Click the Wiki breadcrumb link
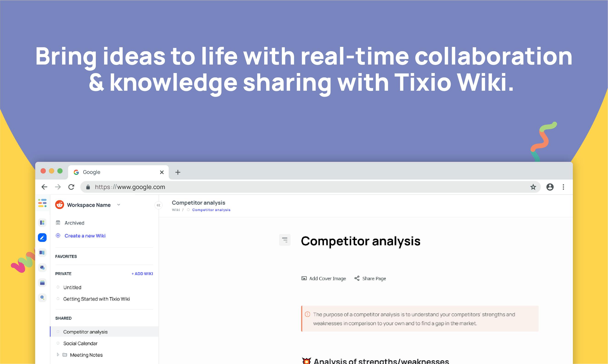Viewport: 608px width, 364px height. [176, 210]
